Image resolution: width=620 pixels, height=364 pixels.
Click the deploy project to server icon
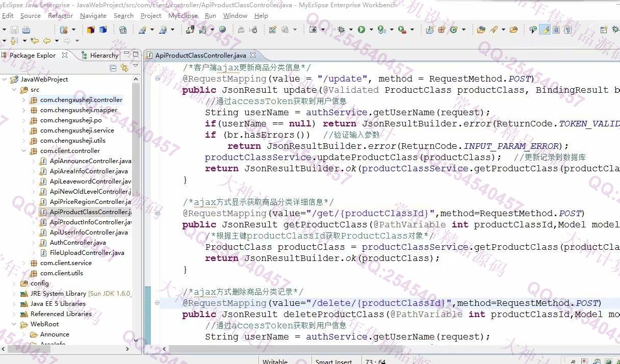[x=191, y=30]
